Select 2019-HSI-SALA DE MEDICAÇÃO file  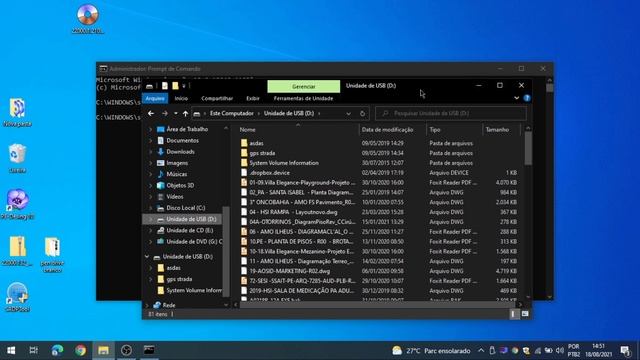[302, 291]
